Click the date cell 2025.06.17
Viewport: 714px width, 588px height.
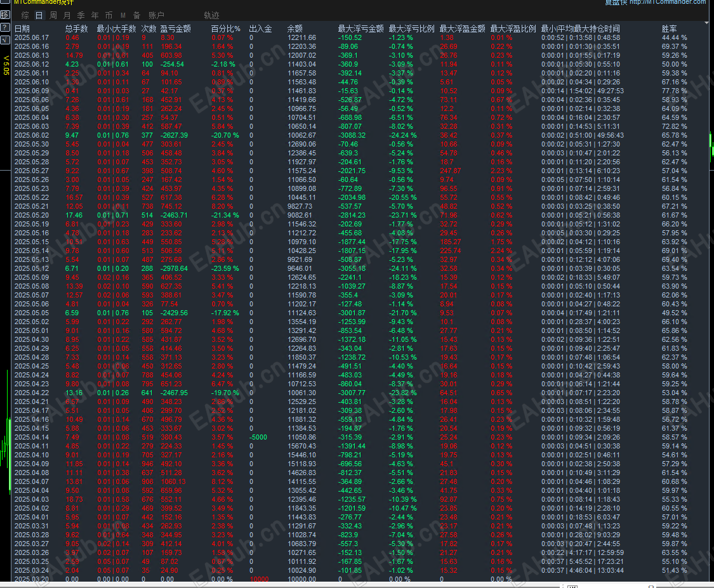(x=32, y=38)
